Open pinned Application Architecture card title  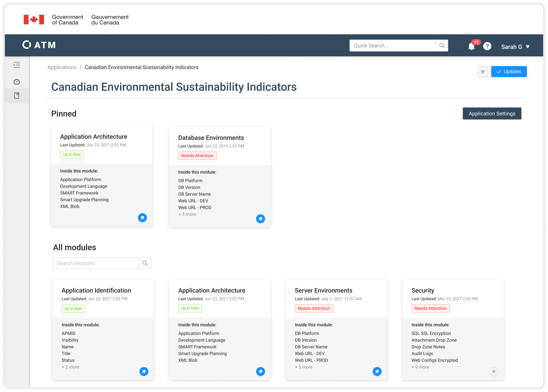pyautogui.click(x=93, y=137)
